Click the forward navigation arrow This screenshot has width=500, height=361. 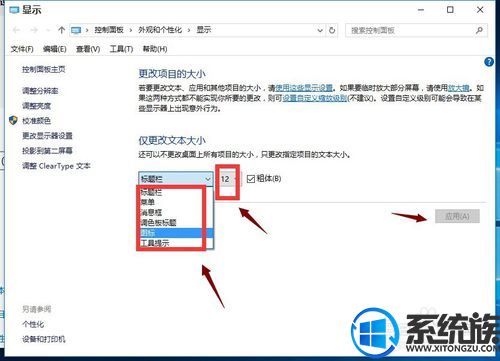[34, 30]
